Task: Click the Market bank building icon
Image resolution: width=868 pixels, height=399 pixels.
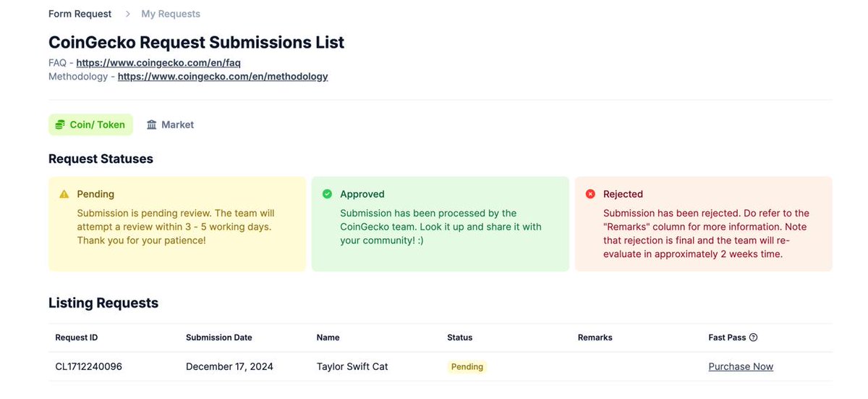Action: [152, 125]
